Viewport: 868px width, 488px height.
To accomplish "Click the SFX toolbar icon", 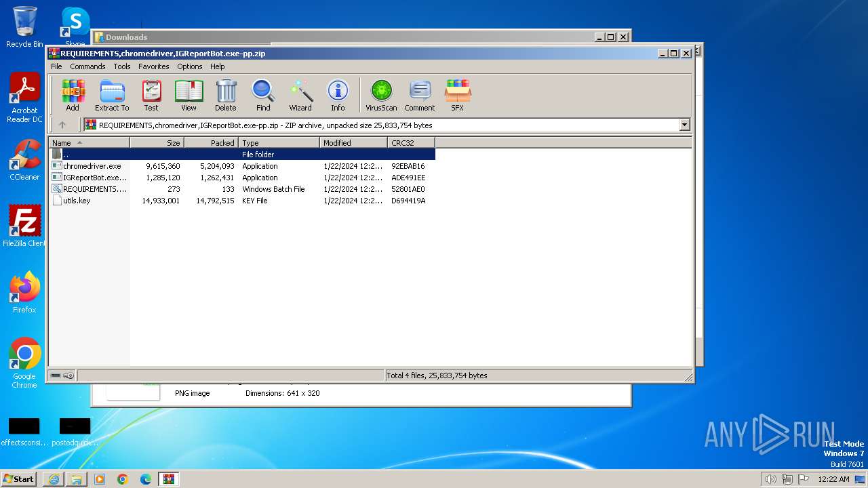I will coord(458,96).
